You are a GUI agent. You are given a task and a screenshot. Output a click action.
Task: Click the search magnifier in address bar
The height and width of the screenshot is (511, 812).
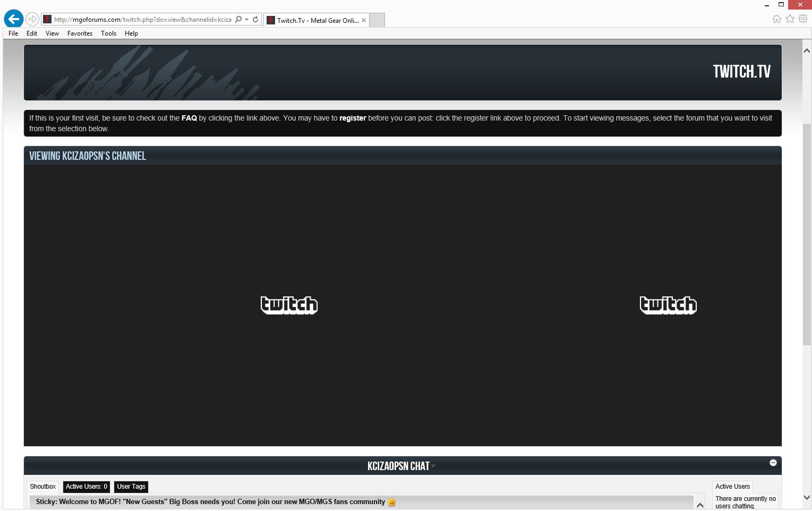(238, 19)
